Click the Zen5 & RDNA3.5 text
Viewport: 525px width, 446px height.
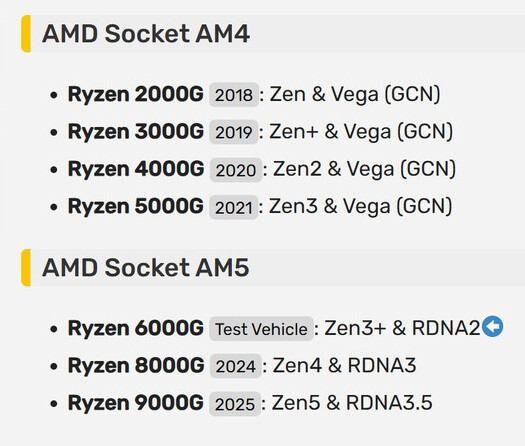[352, 402]
